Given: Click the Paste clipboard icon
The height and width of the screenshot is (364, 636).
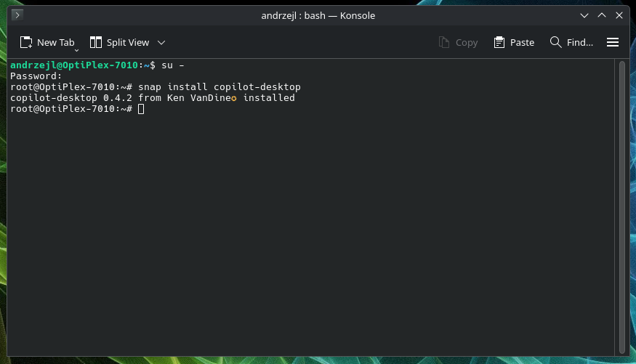Looking at the screenshot, I should click(499, 42).
